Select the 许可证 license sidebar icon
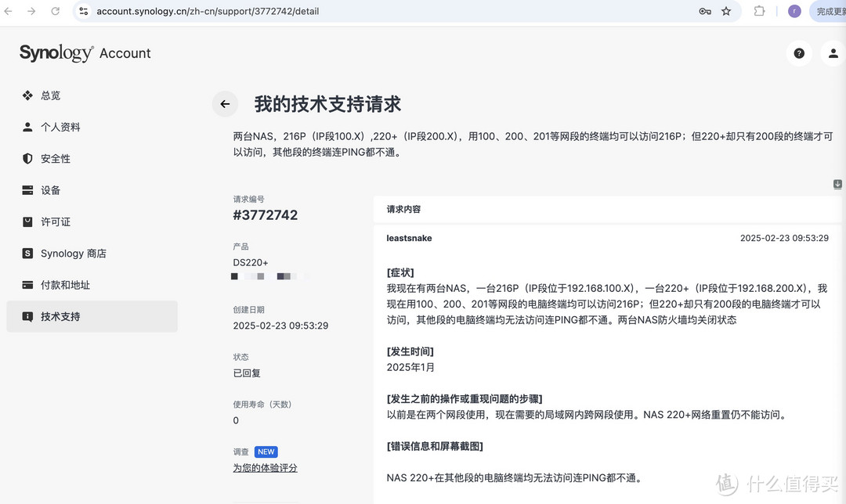 click(x=27, y=221)
